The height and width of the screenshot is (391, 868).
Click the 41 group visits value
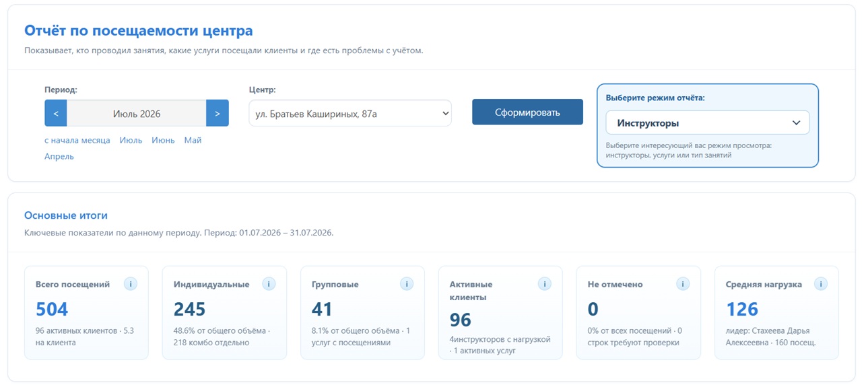tap(322, 309)
